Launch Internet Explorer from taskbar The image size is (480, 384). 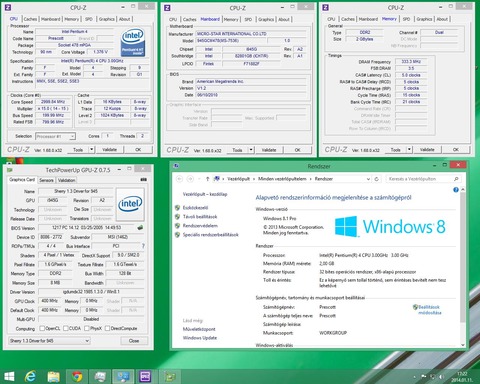point(30,377)
